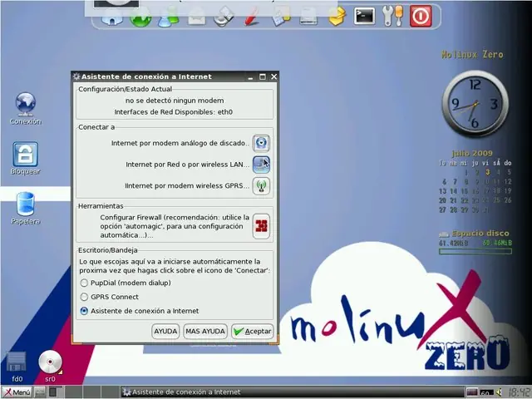This screenshot has height=399, width=532.
Task: Click 'Internet por Red o por wireless LAN' text
Action: (187, 165)
